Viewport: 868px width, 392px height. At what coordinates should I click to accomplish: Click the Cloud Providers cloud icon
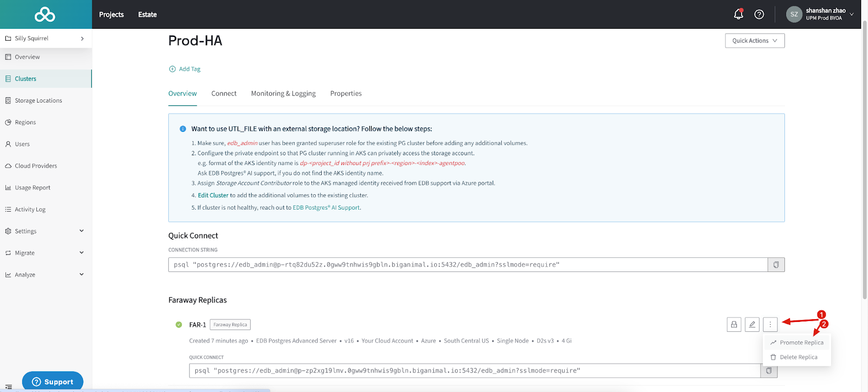[x=8, y=166]
